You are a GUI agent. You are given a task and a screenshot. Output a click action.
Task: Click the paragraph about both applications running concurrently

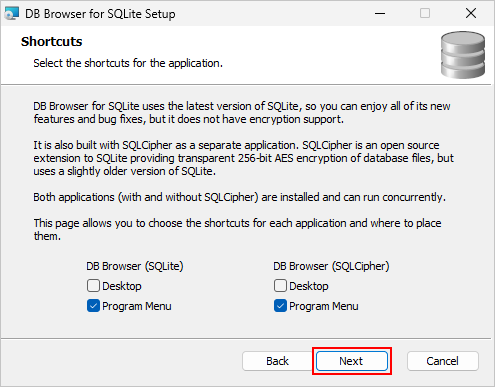[x=239, y=197]
